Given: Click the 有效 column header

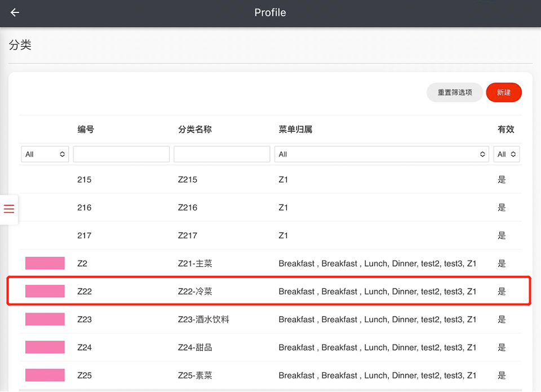Looking at the screenshot, I should (x=506, y=130).
